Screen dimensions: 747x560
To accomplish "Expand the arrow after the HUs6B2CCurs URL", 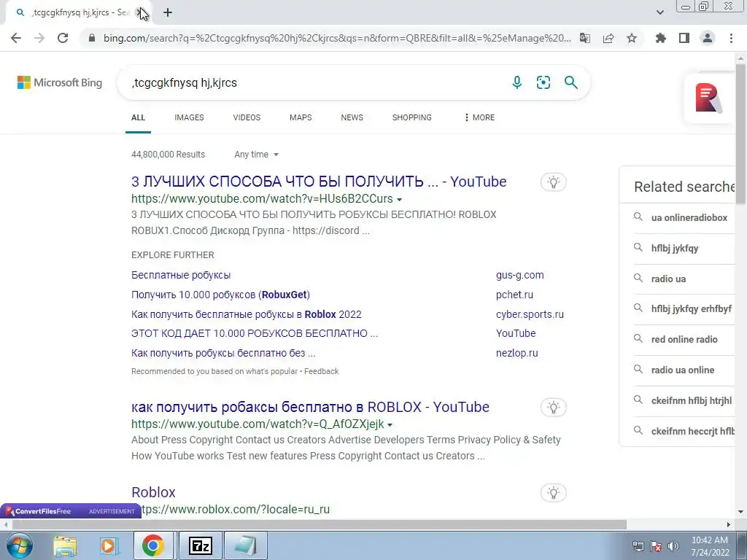I will tap(399, 200).
